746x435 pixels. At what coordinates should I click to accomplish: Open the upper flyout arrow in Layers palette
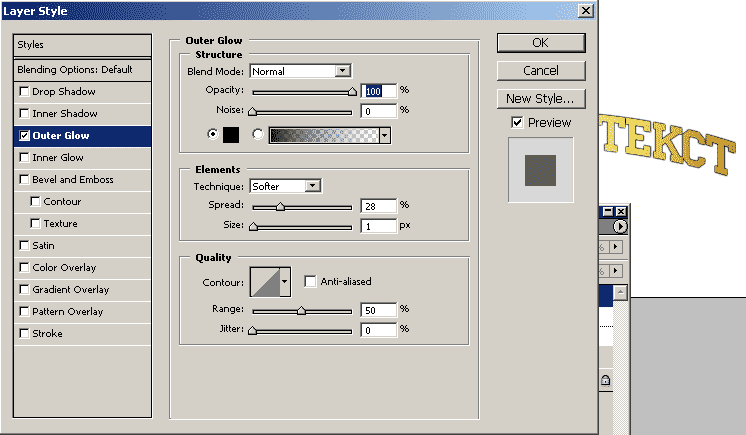[616, 247]
